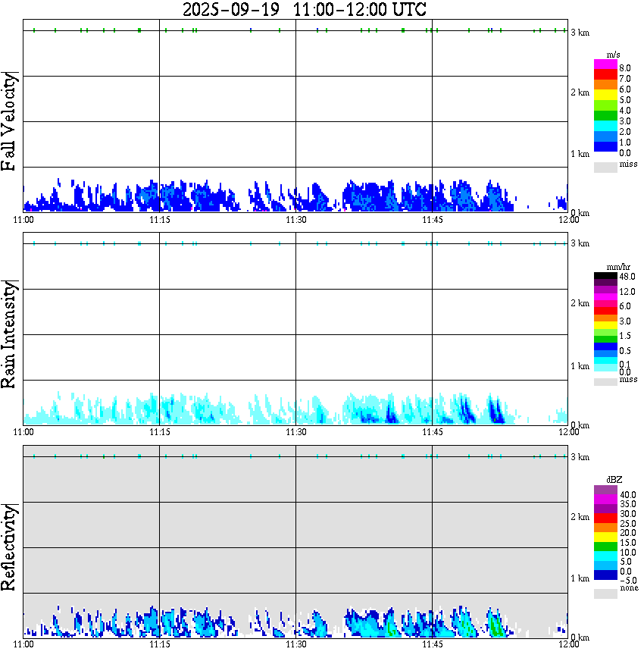Click the mm/hr unit label above legend

618,267
